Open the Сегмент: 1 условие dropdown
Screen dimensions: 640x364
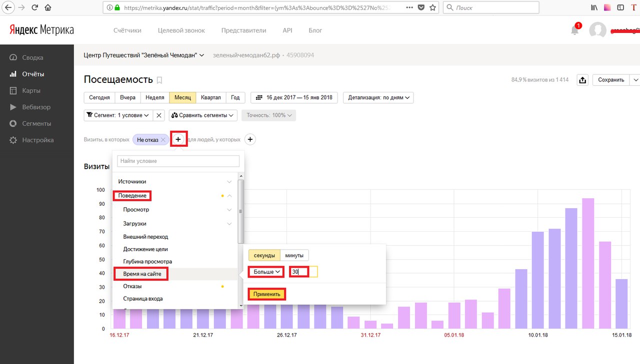pos(118,115)
